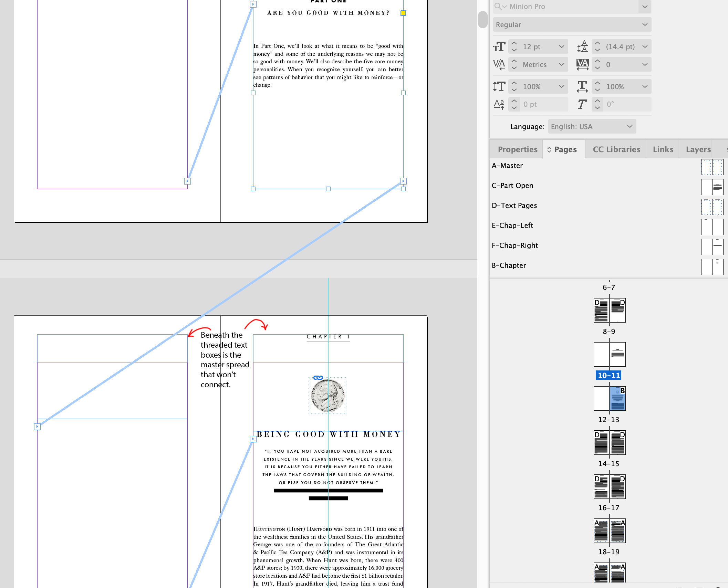This screenshot has width=728, height=588.
Task: Click the threaded-text link icon above the coin image
Action: pos(318,377)
